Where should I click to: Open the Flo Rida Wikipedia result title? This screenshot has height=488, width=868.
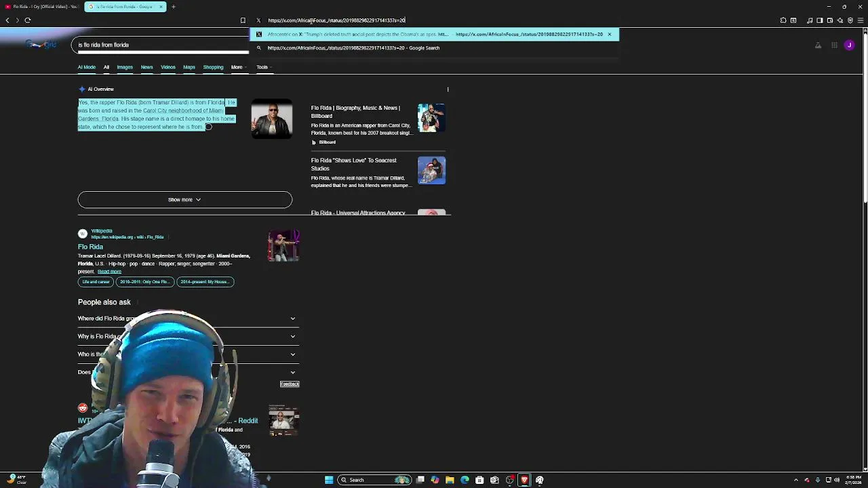[90, 247]
